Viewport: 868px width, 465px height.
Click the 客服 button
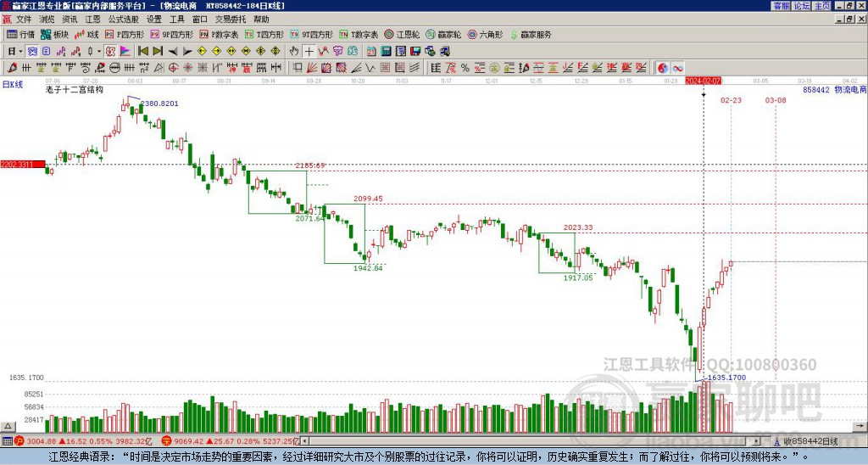pos(781,6)
